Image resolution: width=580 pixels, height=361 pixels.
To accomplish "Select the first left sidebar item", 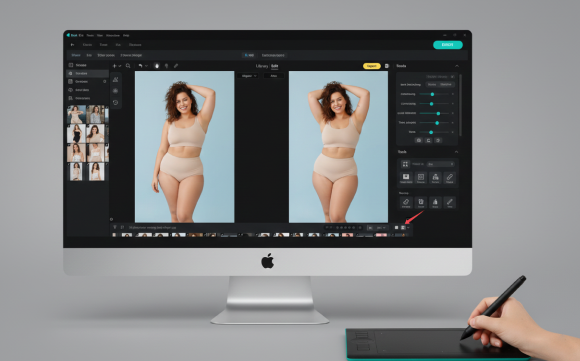I will point(87,65).
